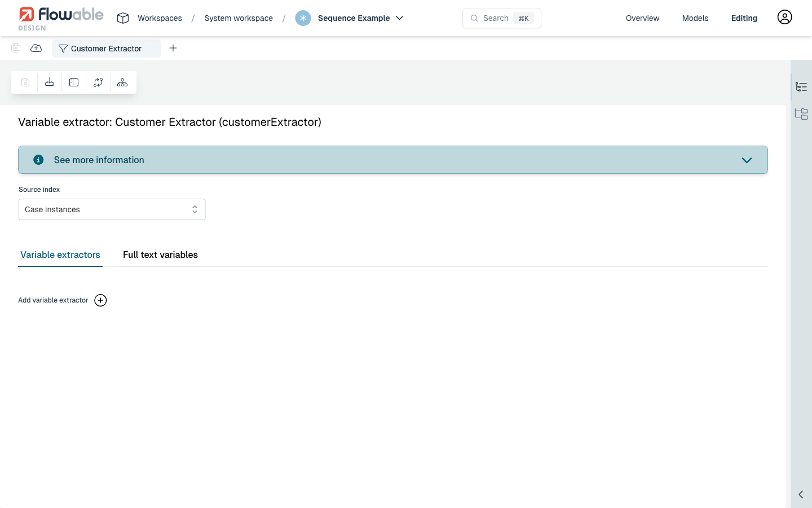
Task: Switch to the Full text variables tab
Action: pyautogui.click(x=160, y=255)
